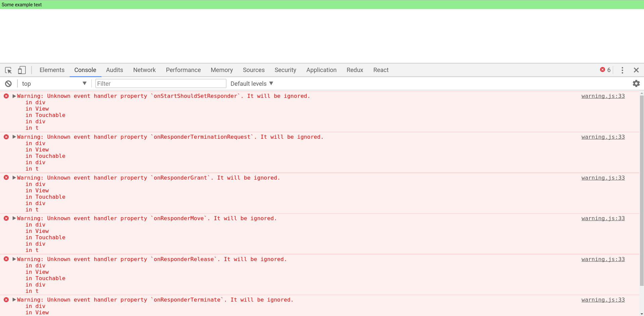Click 'in Touchable' under onResponderGrant warning
The image size is (644, 316).
click(45, 197)
